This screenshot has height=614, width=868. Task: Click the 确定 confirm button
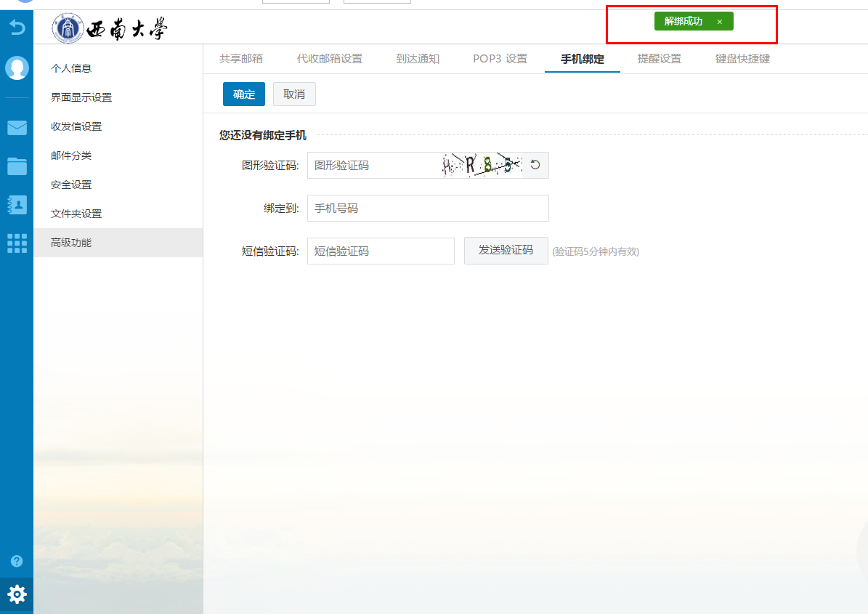[243, 94]
